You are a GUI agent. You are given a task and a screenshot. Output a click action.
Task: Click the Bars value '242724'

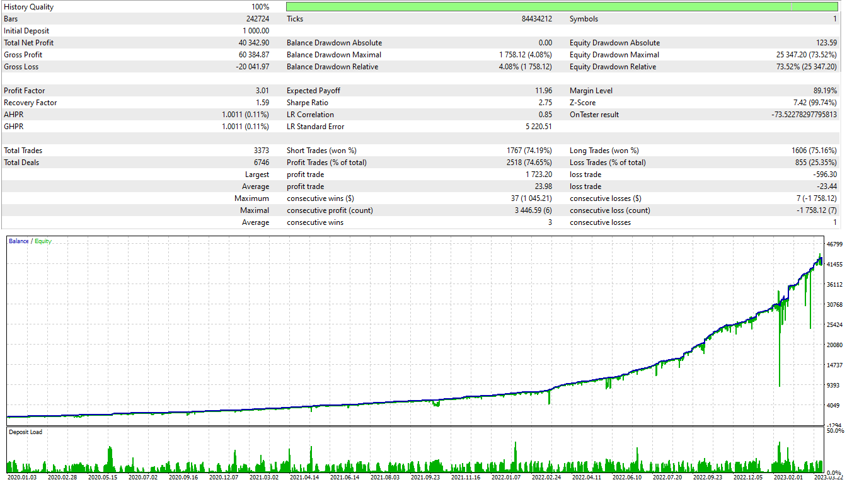[258, 19]
